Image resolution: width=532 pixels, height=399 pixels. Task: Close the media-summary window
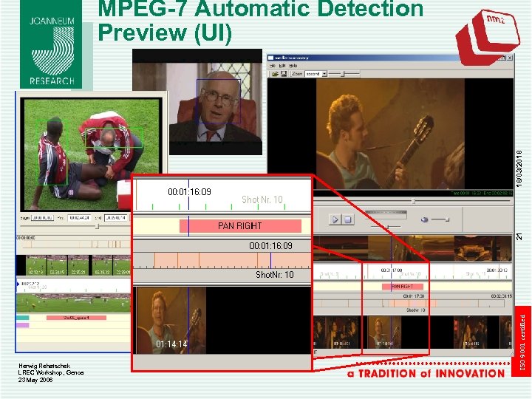(x=510, y=58)
